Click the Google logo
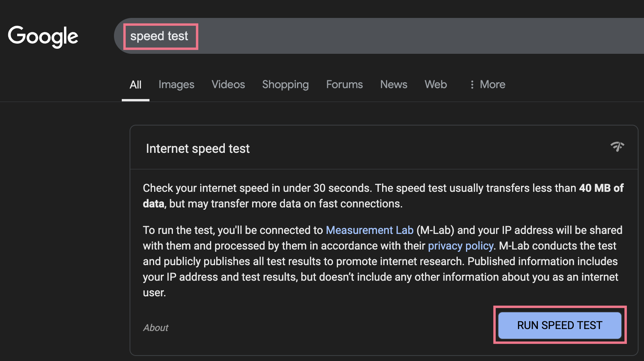 coord(43,36)
